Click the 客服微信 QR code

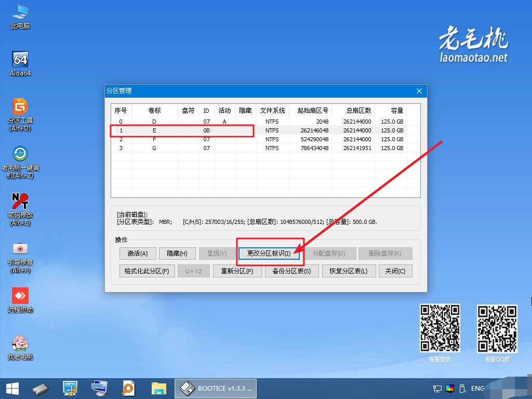point(440,328)
